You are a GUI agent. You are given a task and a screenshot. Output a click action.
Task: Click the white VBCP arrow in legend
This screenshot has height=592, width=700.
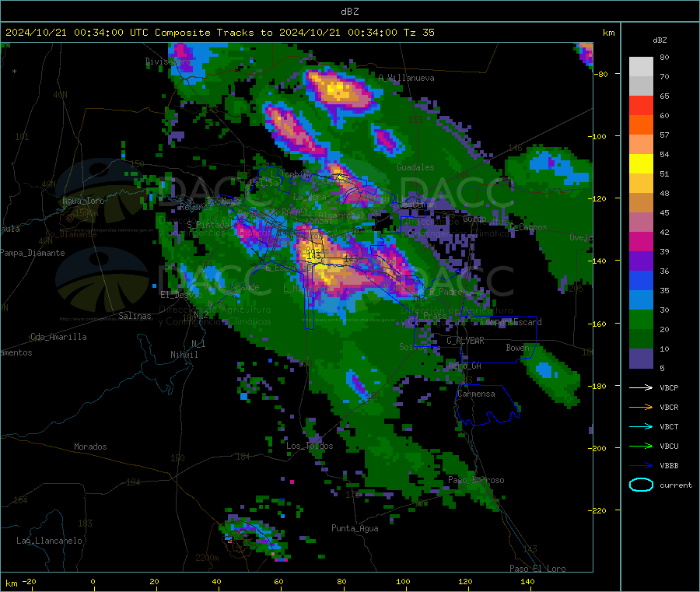(x=641, y=387)
